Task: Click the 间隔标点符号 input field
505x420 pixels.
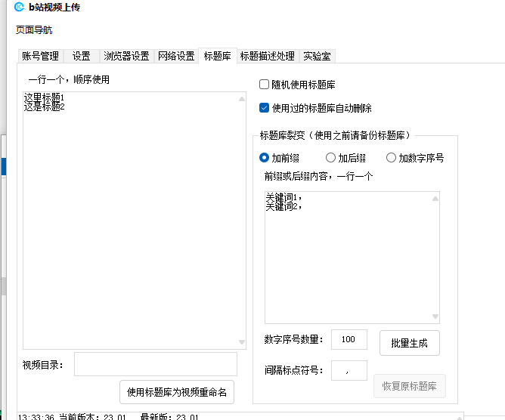Action: pyautogui.click(x=349, y=370)
